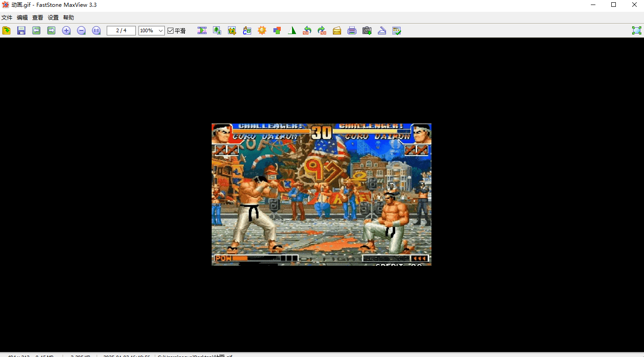Click the printer icon
644x357 pixels.
352,30
